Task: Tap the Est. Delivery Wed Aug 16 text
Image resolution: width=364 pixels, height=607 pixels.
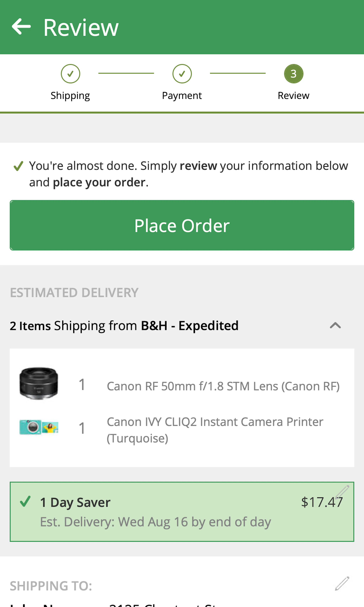Action: point(156,522)
